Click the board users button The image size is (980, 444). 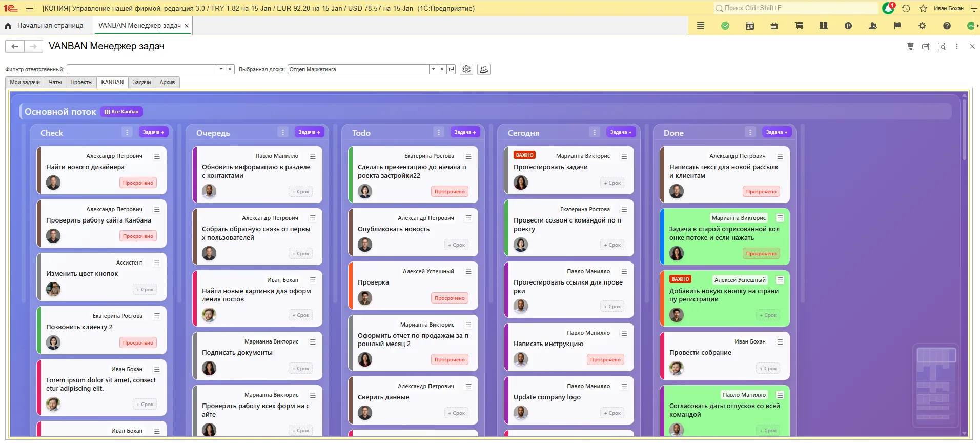[484, 69]
